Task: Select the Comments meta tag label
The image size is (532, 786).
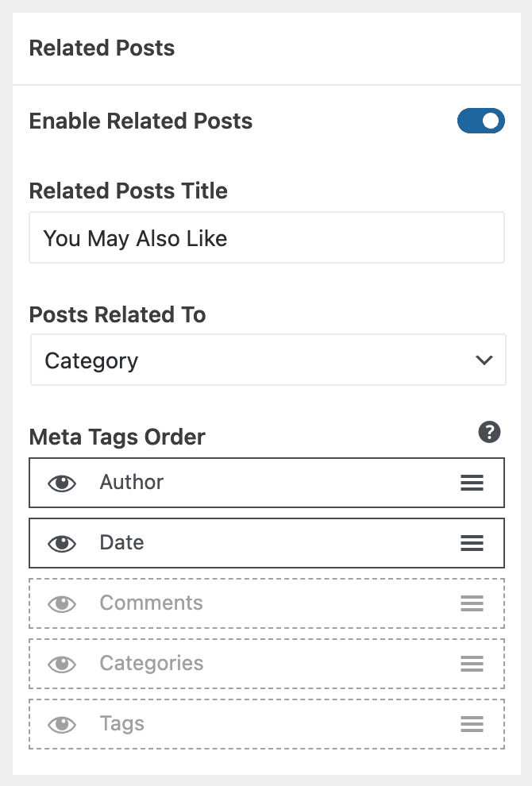Action: tap(151, 603)
